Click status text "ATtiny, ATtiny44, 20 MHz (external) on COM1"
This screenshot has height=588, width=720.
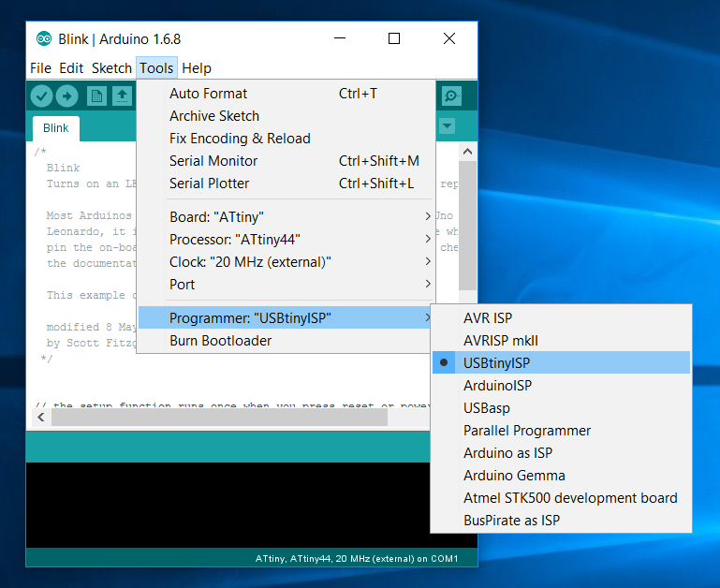click(x=357, y=559)
